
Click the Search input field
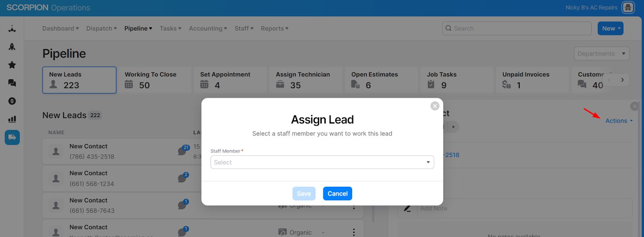517,28
